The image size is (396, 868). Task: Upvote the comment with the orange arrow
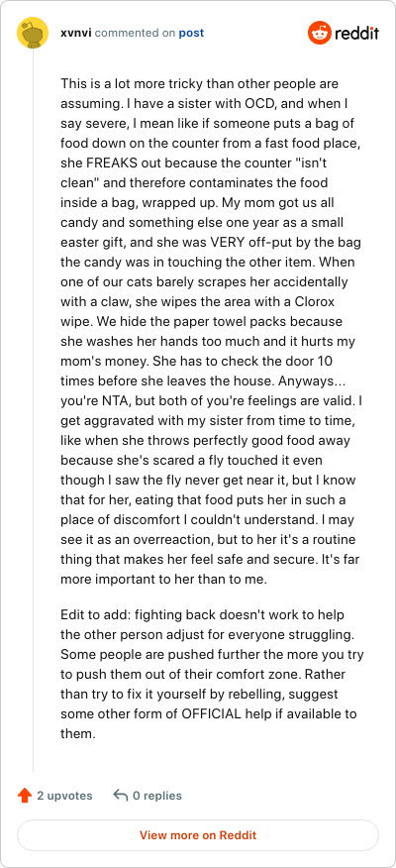point(25,796)
